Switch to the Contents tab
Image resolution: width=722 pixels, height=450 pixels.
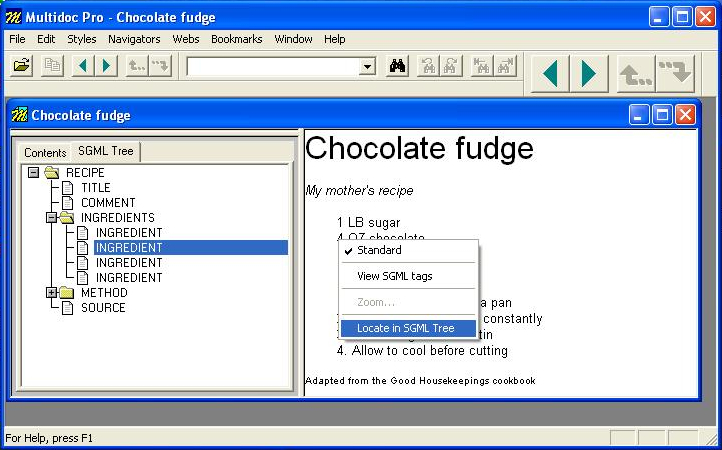point(45,152)
